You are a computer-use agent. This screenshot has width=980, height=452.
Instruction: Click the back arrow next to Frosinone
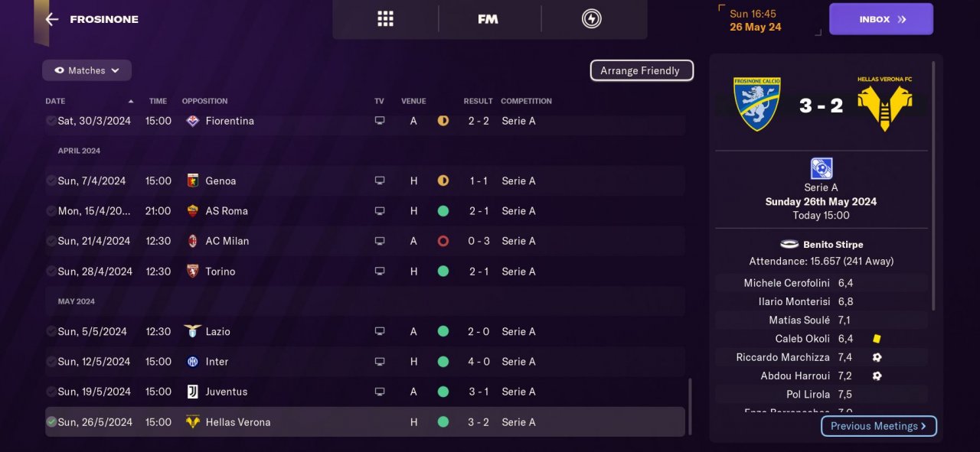(52, 19)
